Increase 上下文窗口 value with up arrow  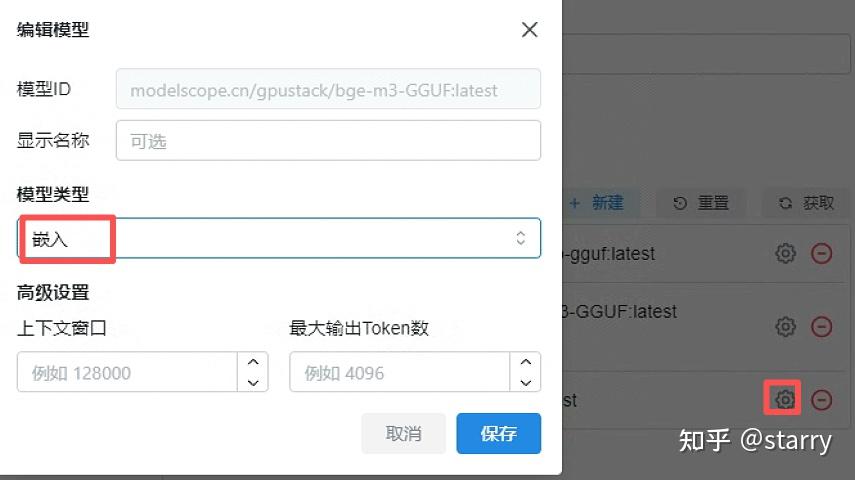pos(253,362)
